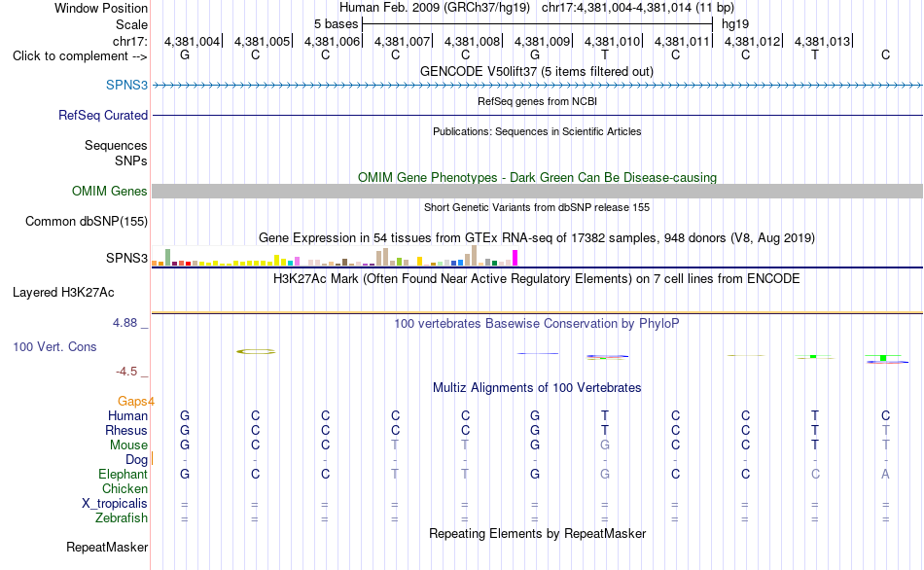Click the SPNS3 GTEx expression track label
Screen dimensions: 924x570
point(126,258)
